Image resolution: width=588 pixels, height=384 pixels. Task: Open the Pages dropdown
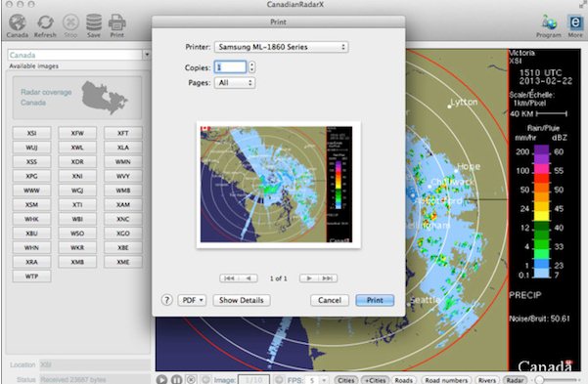(235, 83)
